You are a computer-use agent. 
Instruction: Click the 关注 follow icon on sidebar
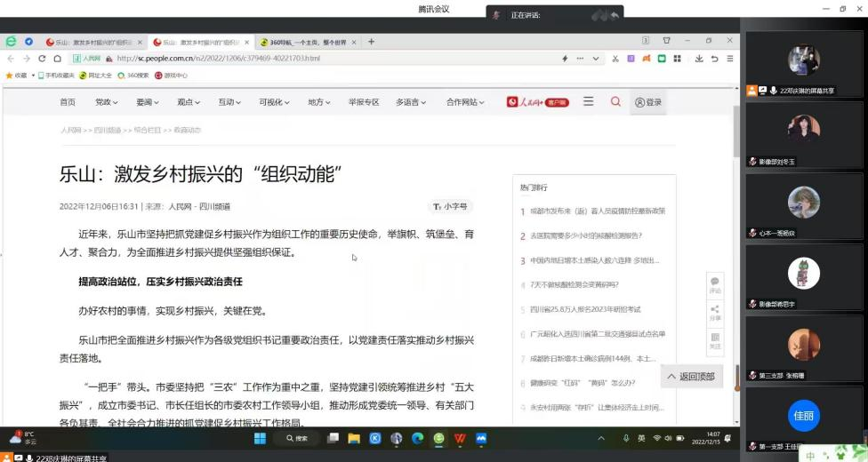[715, 339]
